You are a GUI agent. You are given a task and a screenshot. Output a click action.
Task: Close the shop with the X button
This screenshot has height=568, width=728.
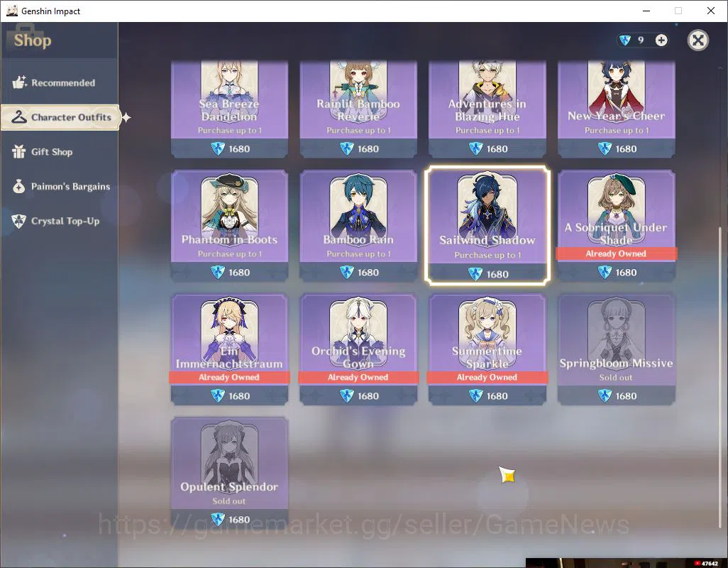click(x=697, y=40)
